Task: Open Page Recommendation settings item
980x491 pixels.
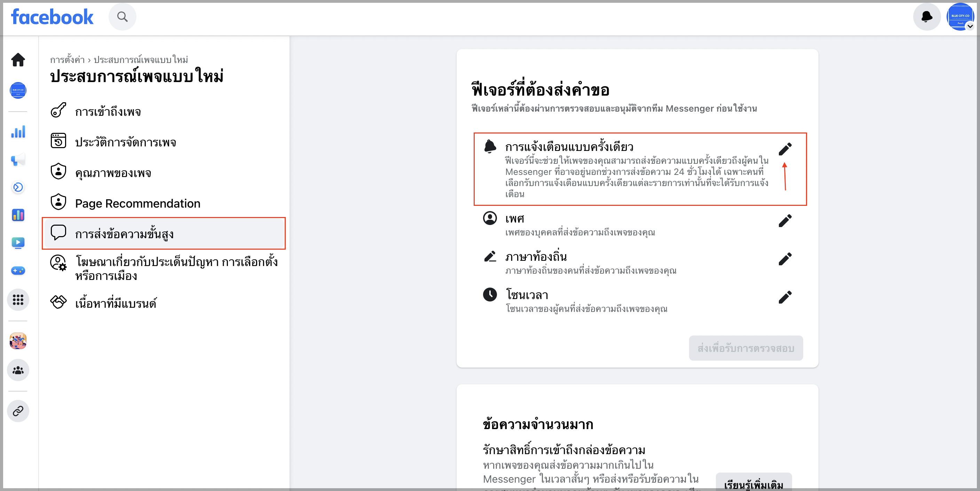Action: [164, 203]
